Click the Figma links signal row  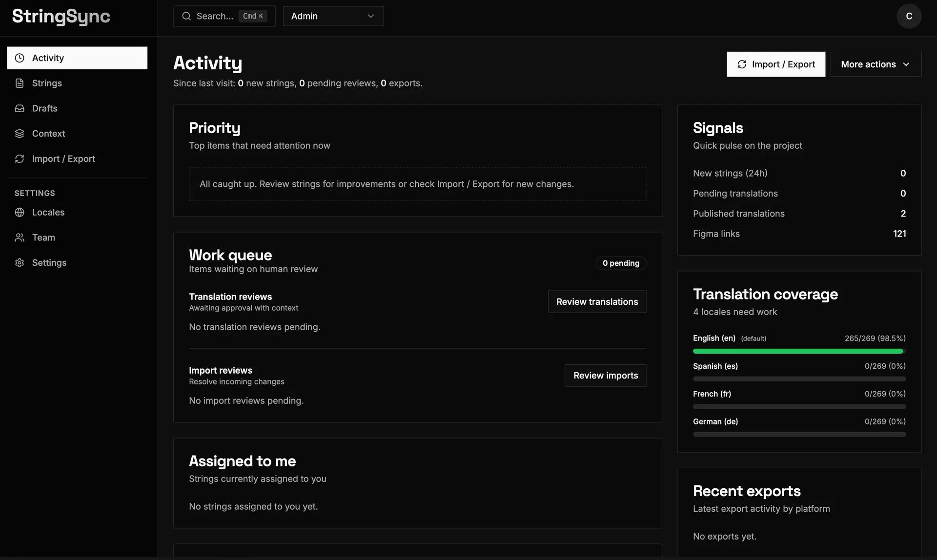point(799,234)
